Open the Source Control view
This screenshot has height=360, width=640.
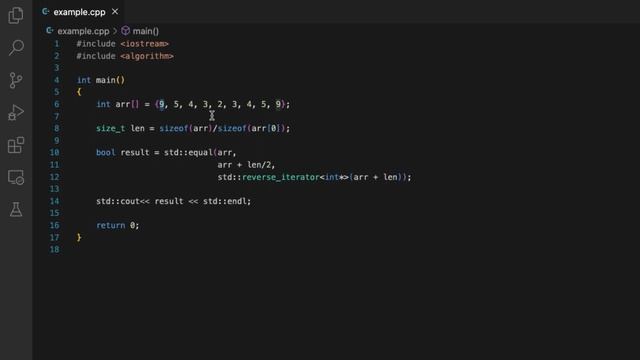tap(16, 80)
